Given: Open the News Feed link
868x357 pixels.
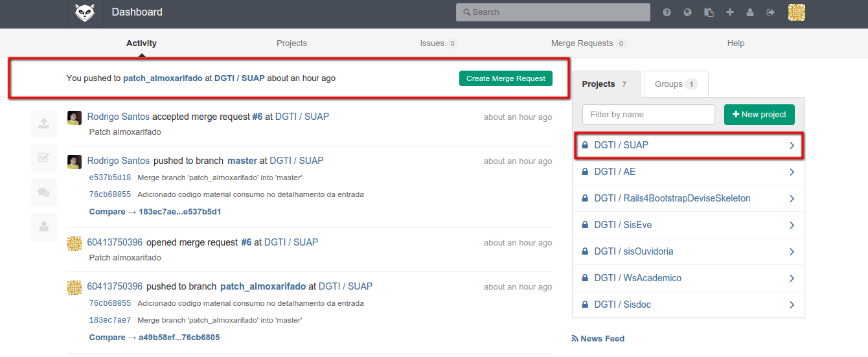Looking at the screenshot, I should point(598,338).
